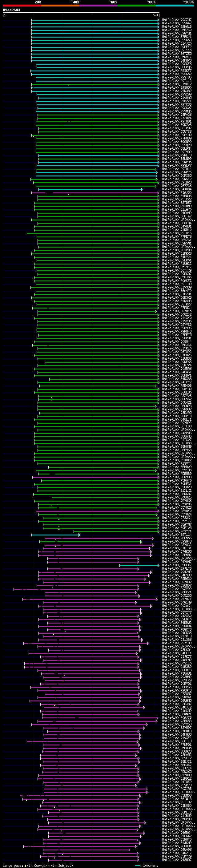Click the cyan ~100% identity legend segment

175,6
